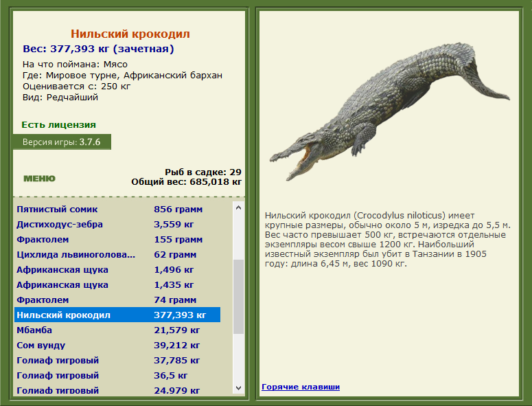This screenshot has width=532, height=406.
Task: Click the Где: Мировое турне, Африканский бархан line
Action: (x=122, y=76)
